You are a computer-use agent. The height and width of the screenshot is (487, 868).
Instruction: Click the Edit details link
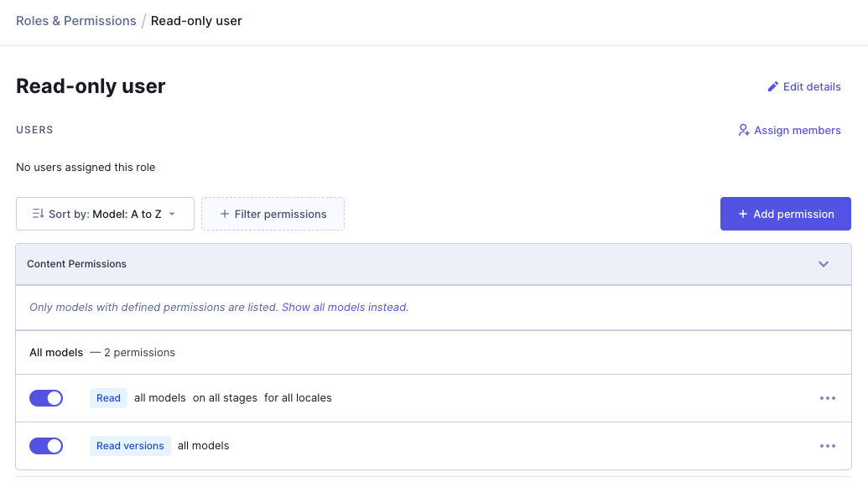tap(811, 87)
